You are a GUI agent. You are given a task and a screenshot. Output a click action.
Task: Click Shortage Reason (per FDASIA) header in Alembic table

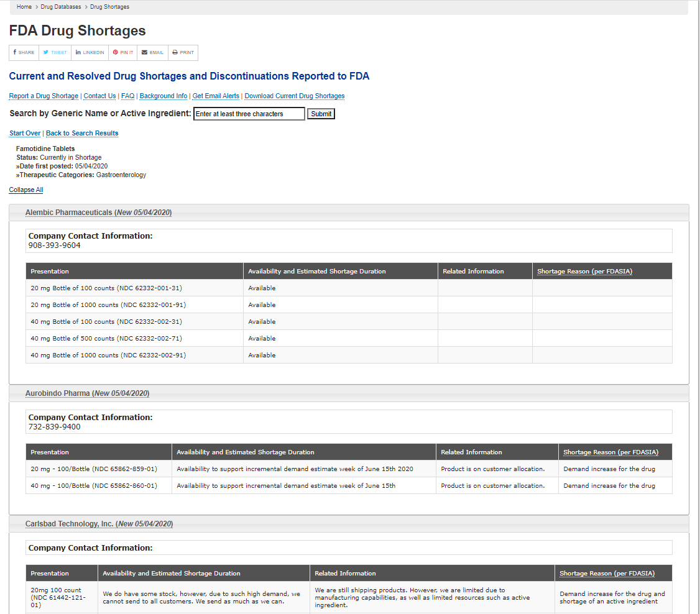(x=584, y=272)
